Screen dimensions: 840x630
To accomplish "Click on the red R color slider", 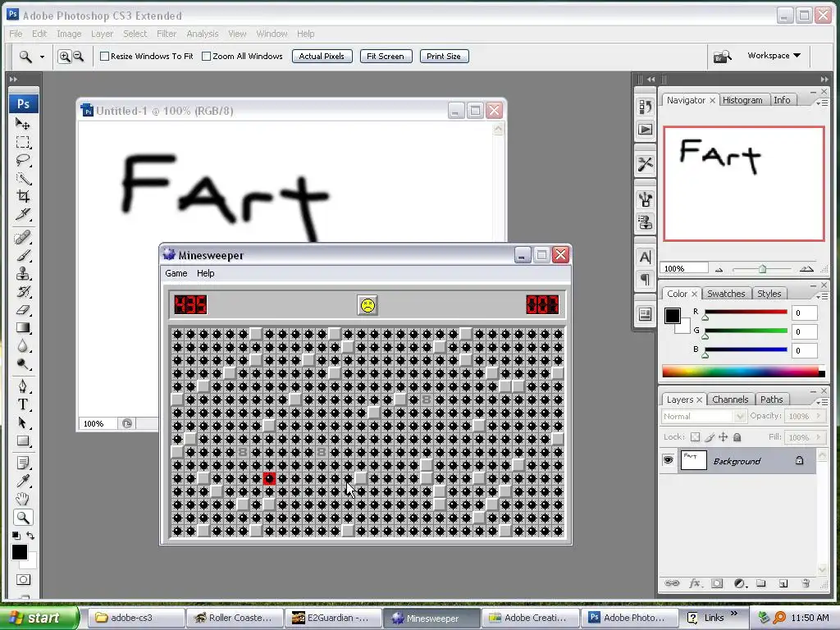I will pos(746,312).
